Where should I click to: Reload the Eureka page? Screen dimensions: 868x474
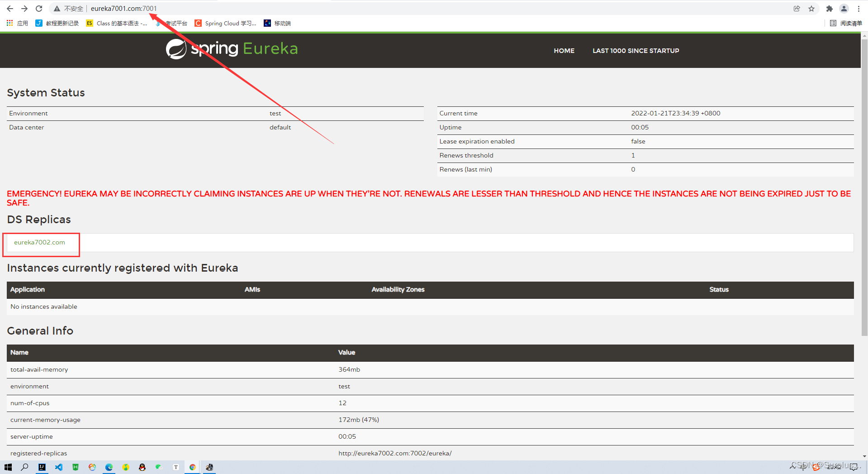tap(39, 9)
